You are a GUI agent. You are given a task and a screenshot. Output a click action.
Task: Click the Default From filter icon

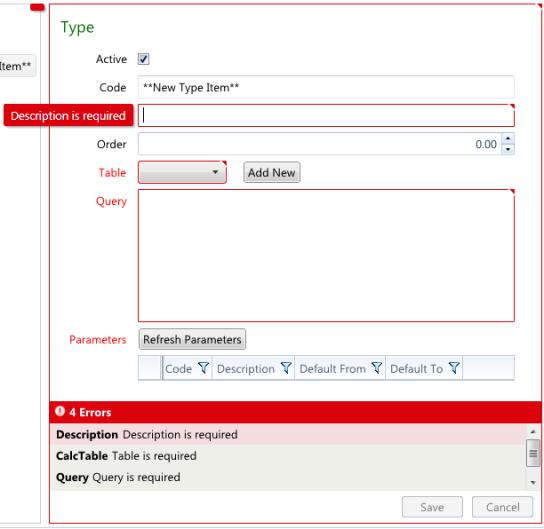coord(377,368)
